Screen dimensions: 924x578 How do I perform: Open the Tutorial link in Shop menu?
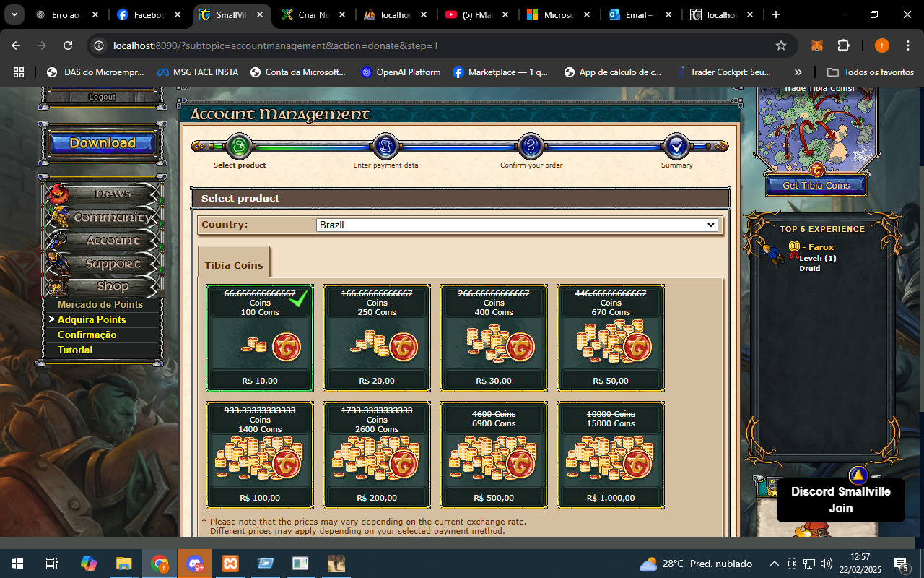click(75, 350)
